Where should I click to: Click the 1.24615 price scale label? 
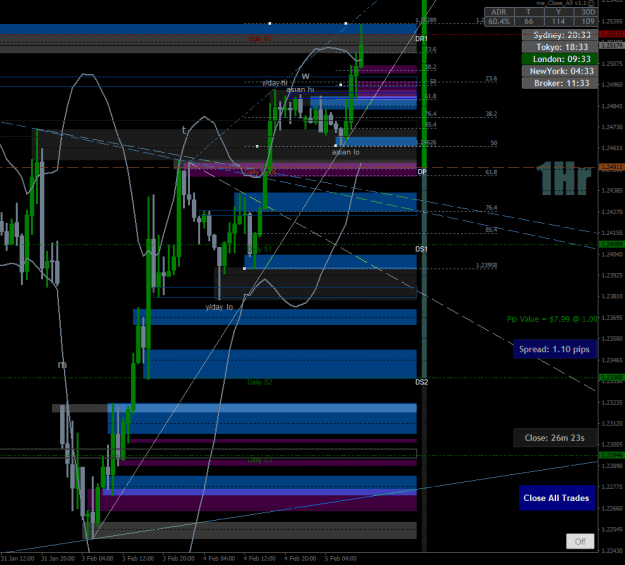[612, 148]
